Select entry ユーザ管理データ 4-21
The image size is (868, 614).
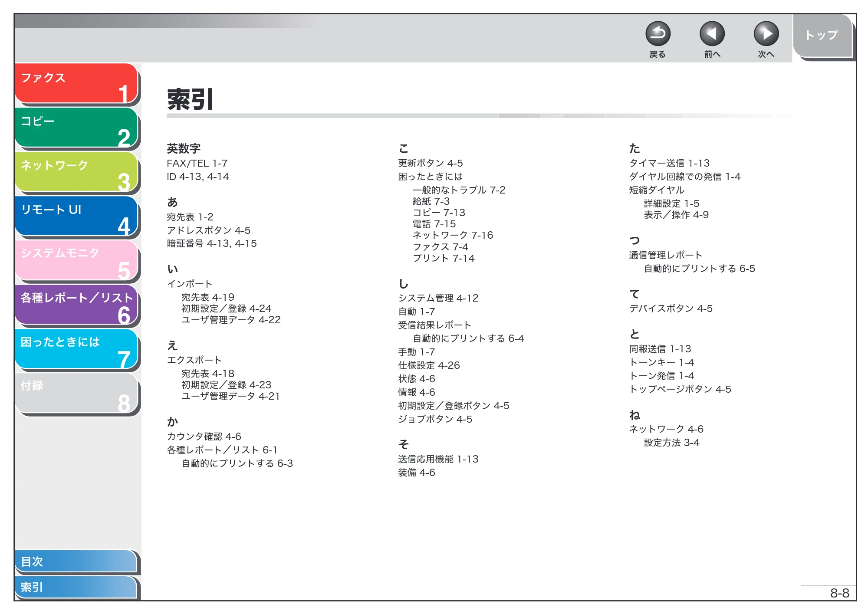coord(231,396)
